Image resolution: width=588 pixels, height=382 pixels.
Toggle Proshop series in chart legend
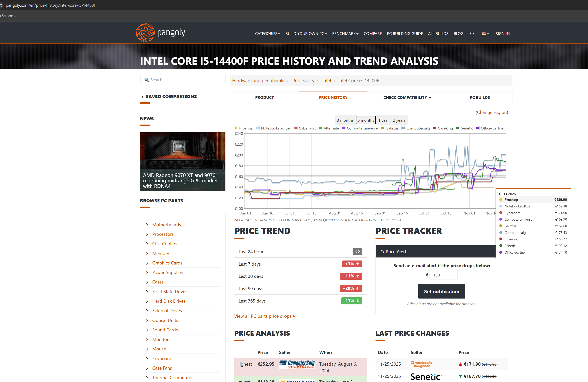coord(244,128)
